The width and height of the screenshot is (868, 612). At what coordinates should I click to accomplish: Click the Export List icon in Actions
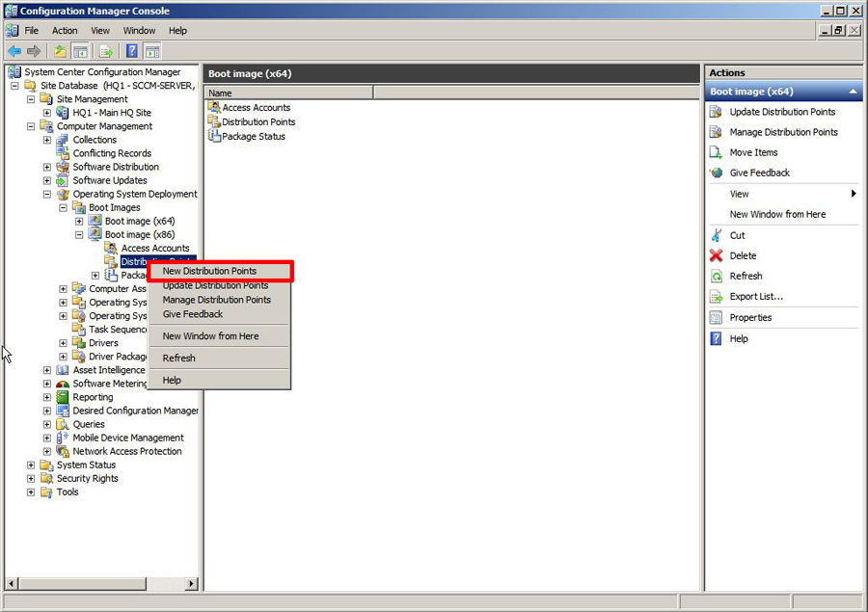pos(716,297)
